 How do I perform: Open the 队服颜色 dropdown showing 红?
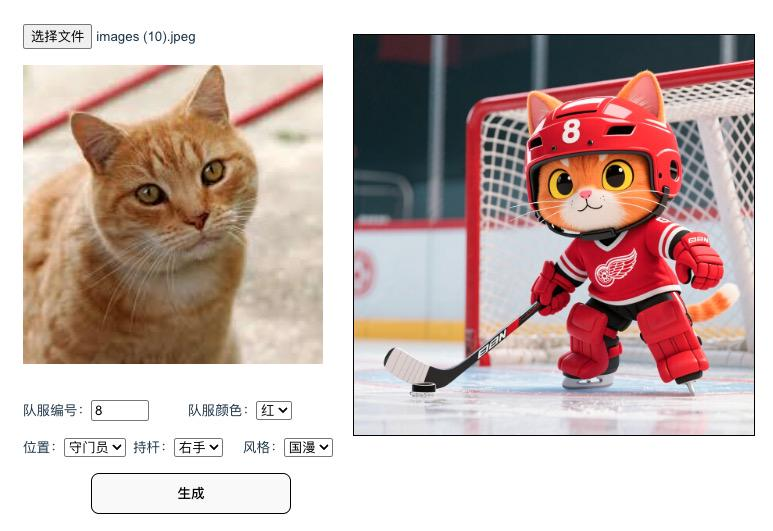pyautogui.click(x=274, y=410)
